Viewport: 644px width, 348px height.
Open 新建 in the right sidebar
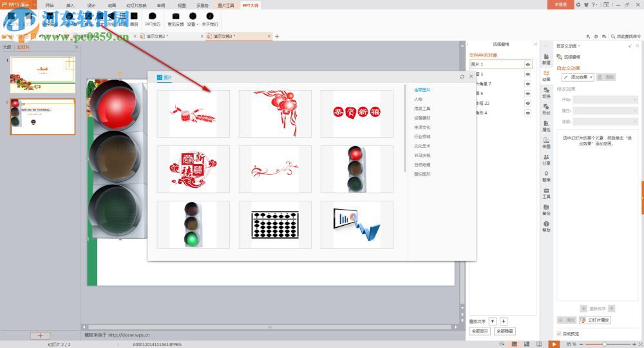(x=546, y=59)
